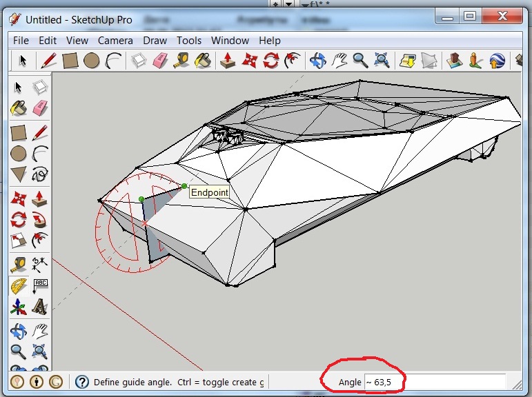Open the Draw menu
Image resolution: width=532 pixels, height=397 pixels.
pyautogui.click(x=155, y=41)
